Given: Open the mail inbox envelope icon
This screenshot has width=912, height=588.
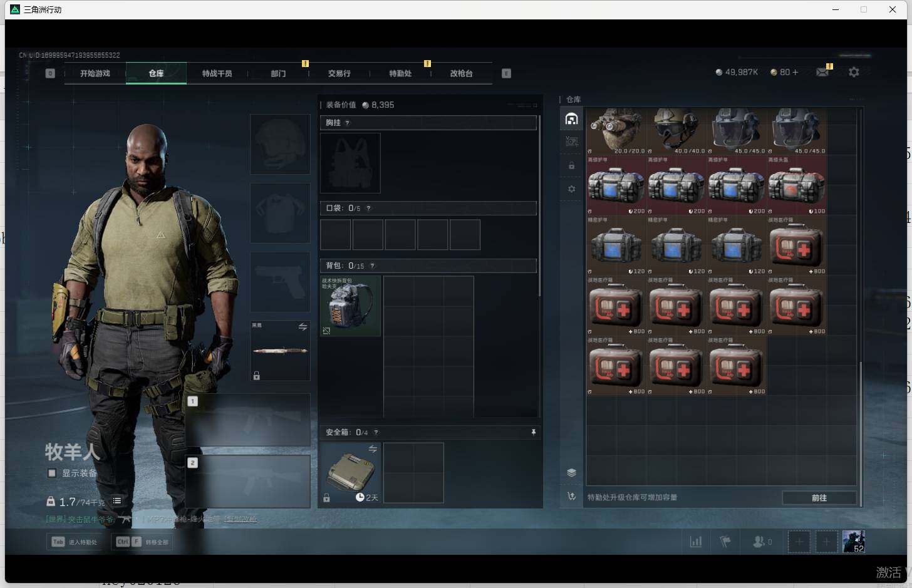Looking at the screenshot, I should [822, 72].
